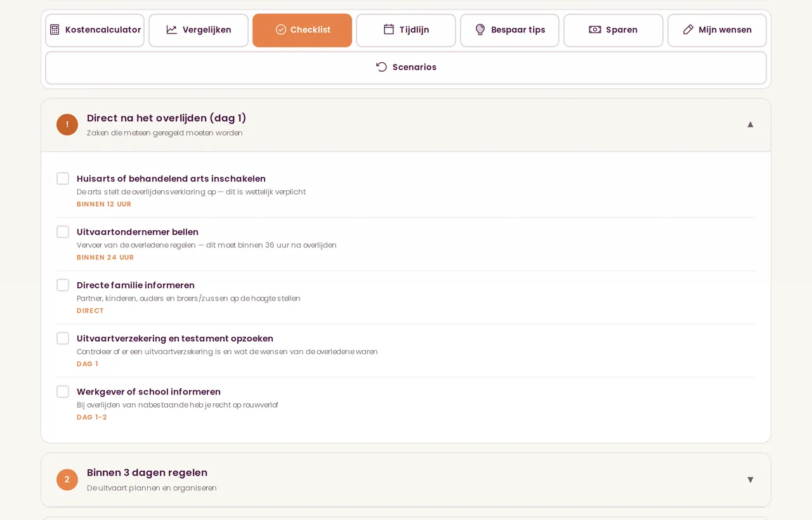Click subtitle 'Zaken die meteen geregeld moeten worden'
Viewport: 812px width, 520px height.
165,133
